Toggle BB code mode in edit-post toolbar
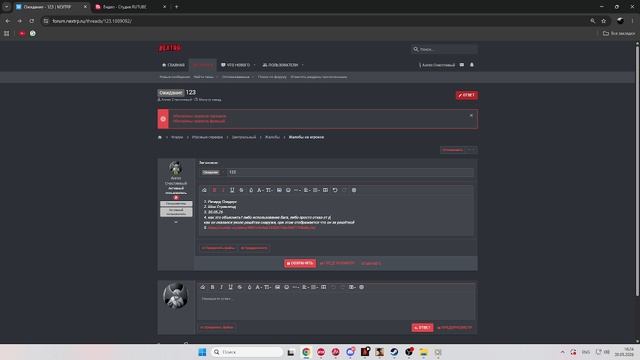This screenshot has width=640, height=360. pyautogui.click(x=354, y=190)
